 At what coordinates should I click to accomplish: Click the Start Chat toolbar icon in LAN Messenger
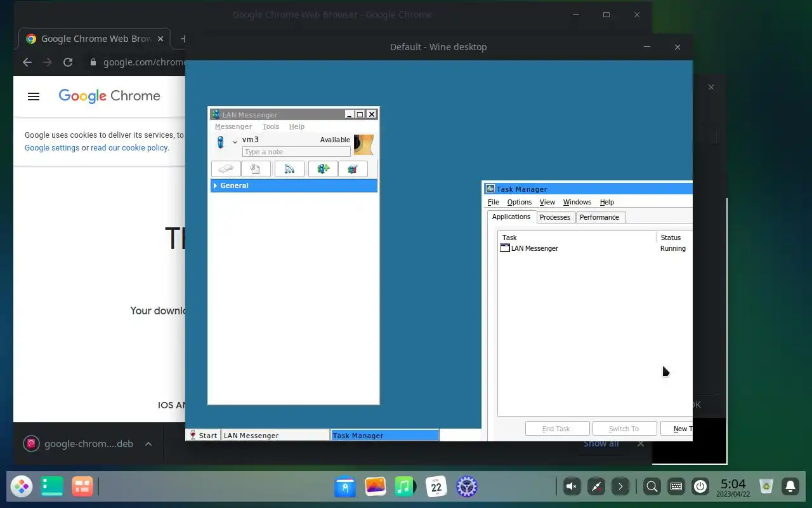pyautogui.click(x=225, y=169)
